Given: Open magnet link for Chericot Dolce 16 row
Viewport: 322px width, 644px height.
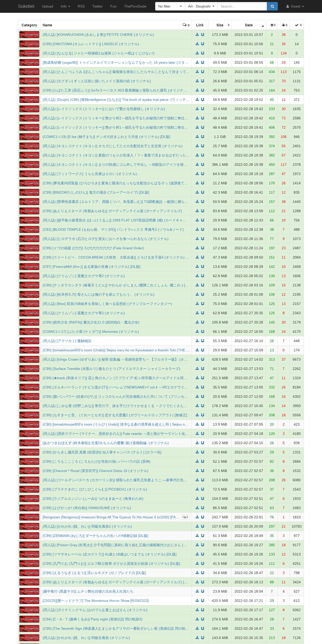Looking at the screenshot, I should click(x=203, y=471).
